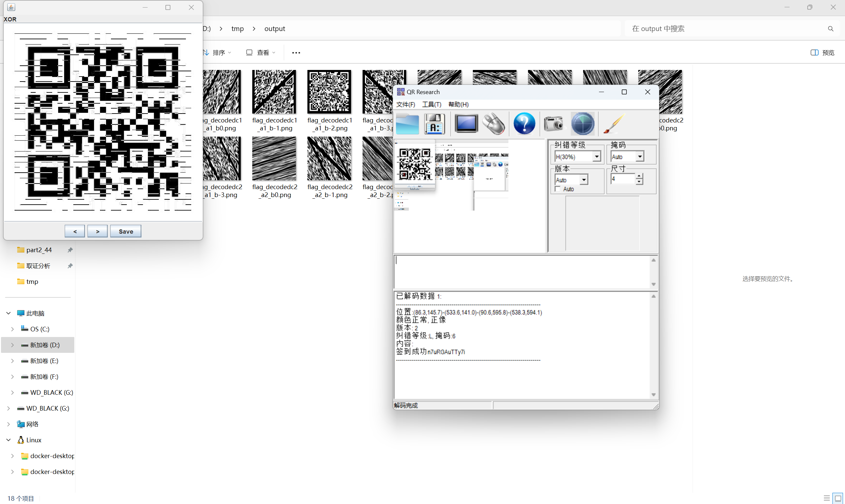Click the previous < button in XOR window

tap(75, 231)
